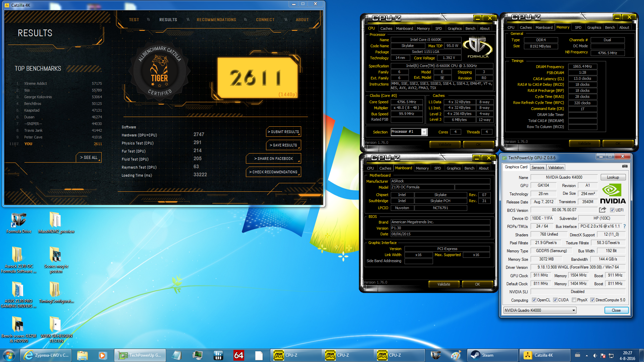Open Bench scores G3258 & HD7970 folder
Image resolution: width=644 pixels, height=362 pixels.
[x=18, y=329]
